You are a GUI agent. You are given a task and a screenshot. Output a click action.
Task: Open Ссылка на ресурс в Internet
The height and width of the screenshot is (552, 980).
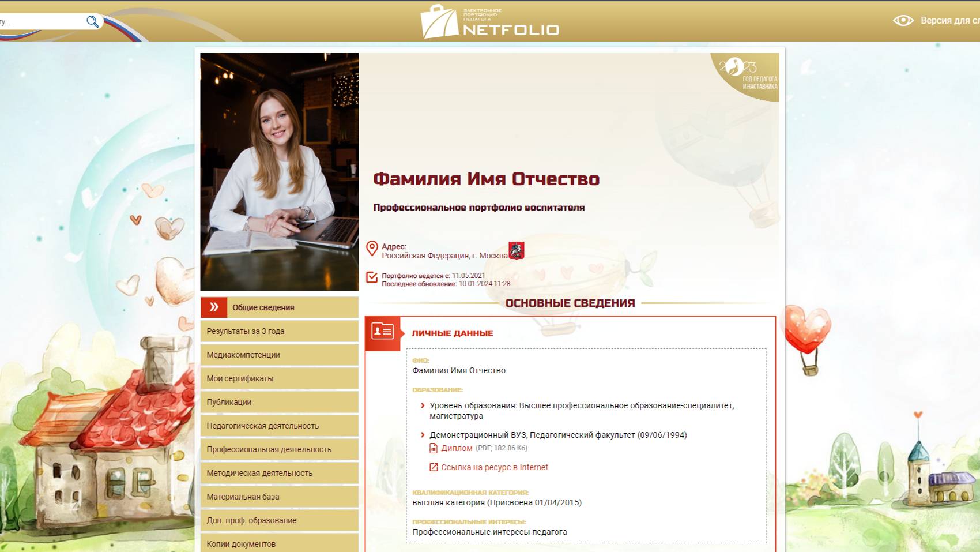point(495,467)
